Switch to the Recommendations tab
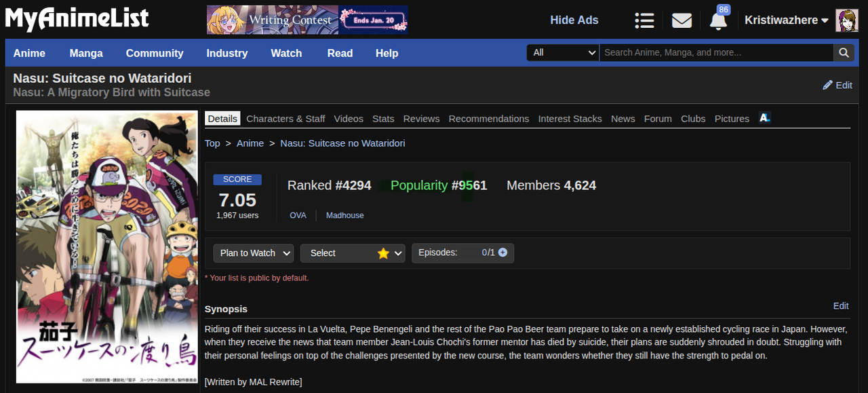 pyautogui.click(x=489, y=118)
